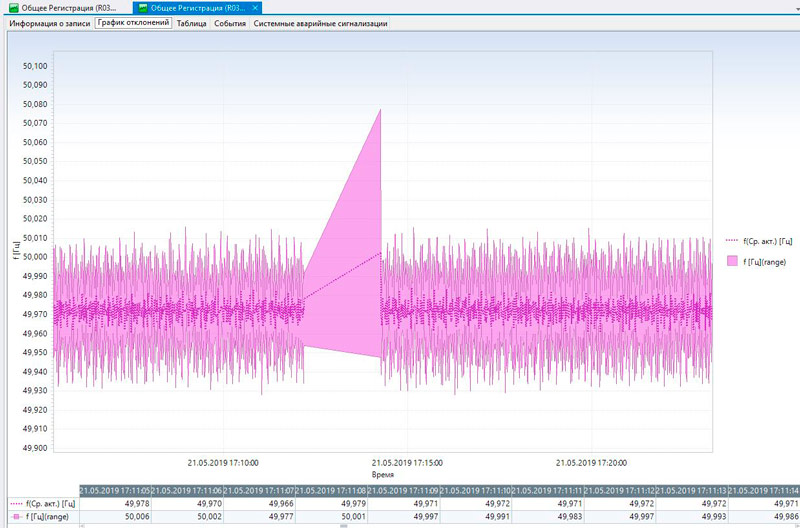
Task: Switch to the Таблица tab
Action: pos(192,22)
